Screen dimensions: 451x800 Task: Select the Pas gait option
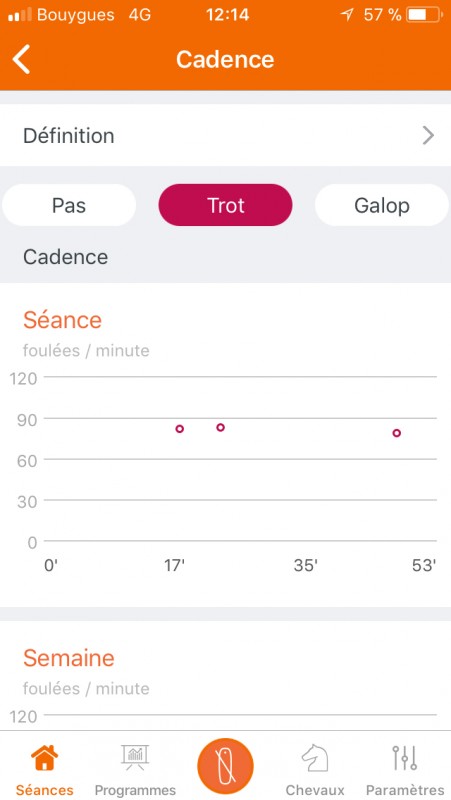[x=69, y=205]
